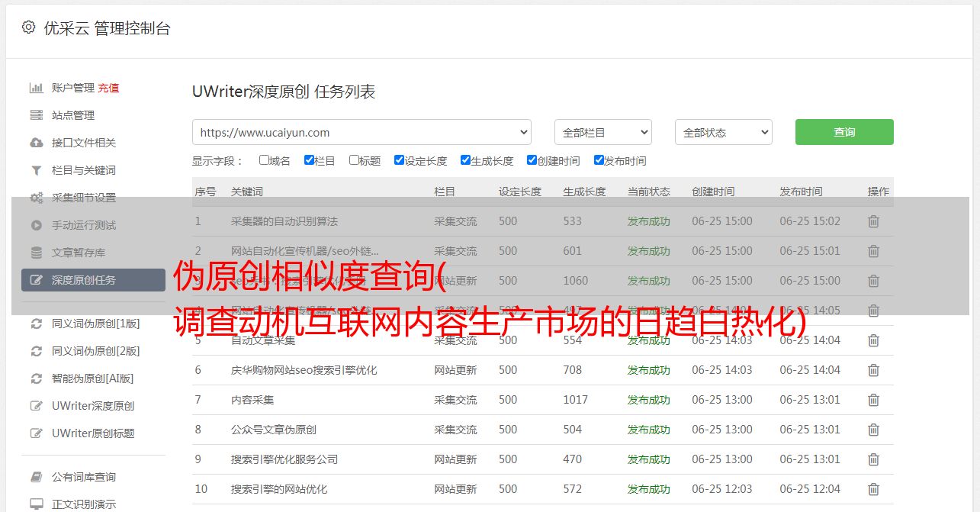The image size is (980, 512).
Task: Click the 搜索引擎优化服务公司 keyword row
Action: (x=284, y=459)
